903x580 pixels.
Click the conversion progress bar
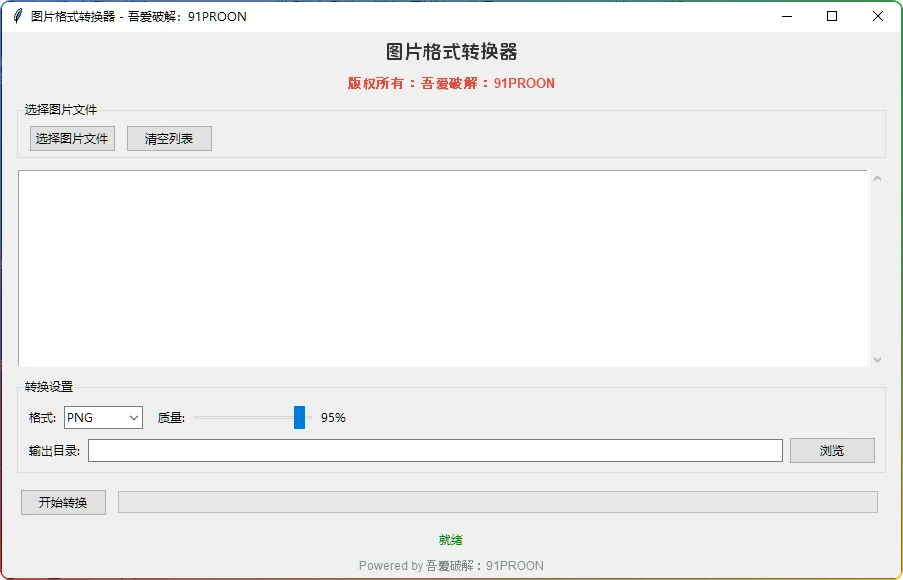[x=497, y=502]
